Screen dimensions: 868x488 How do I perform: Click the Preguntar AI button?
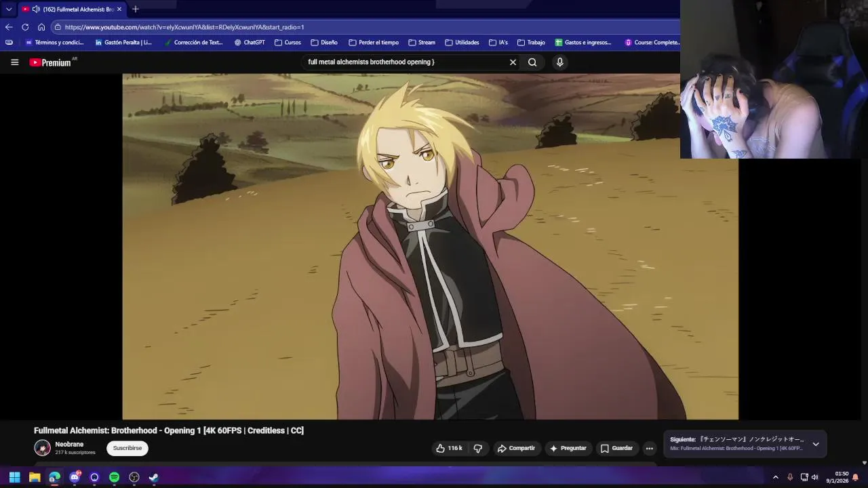point(568,448)
